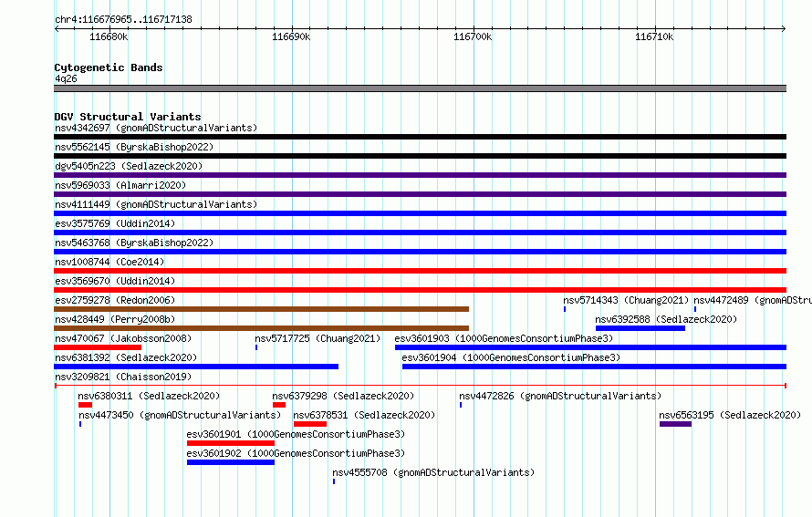
Task: Open nsv6379298 (Sedlazeck2020) label
Action: 343,396
